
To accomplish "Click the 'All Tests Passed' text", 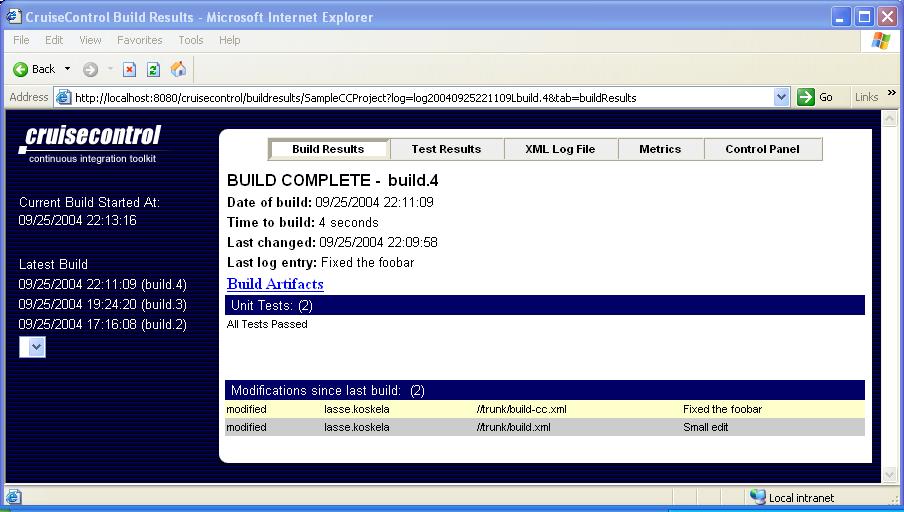I will pyautogui.click(x=267, y=325).
